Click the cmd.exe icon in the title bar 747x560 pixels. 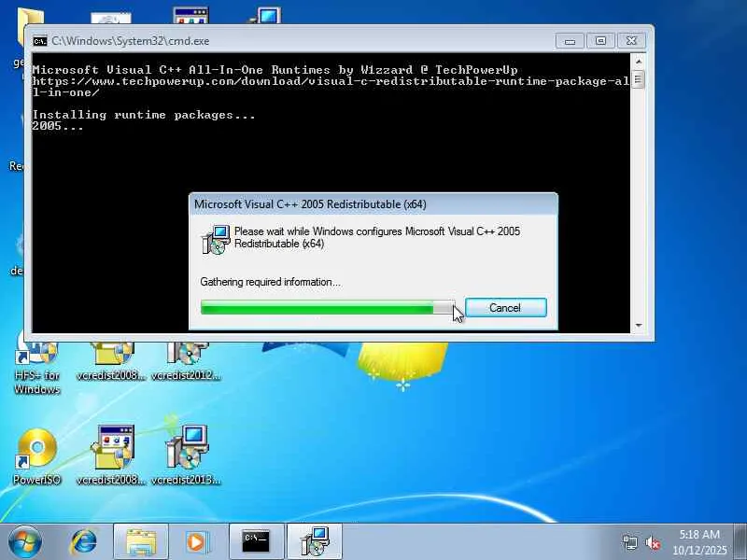pos(40,41)
